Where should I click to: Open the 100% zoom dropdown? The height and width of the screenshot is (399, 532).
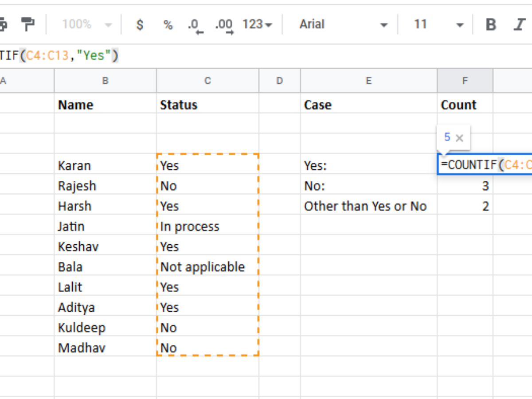(x=86, y=24)
